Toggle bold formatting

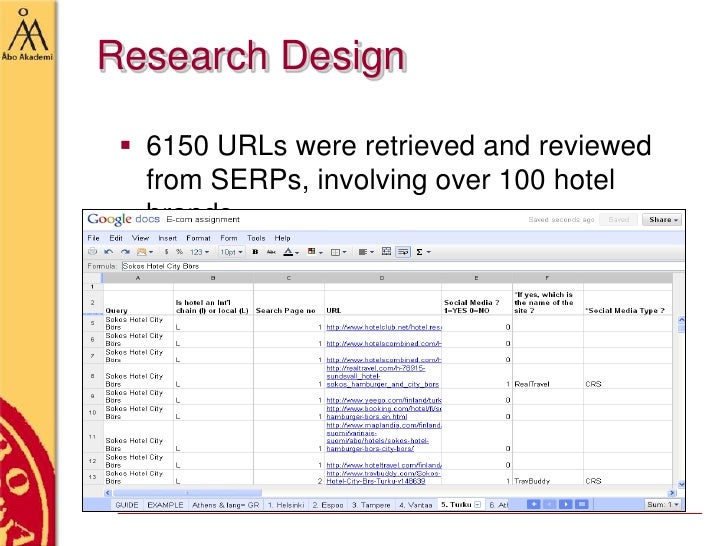click(x=255, y=252)
